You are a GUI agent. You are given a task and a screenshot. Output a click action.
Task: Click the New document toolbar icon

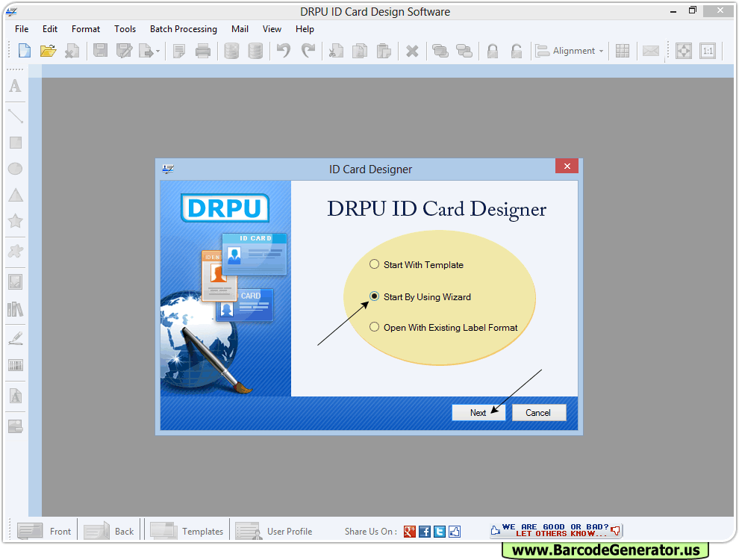(24, 51)
